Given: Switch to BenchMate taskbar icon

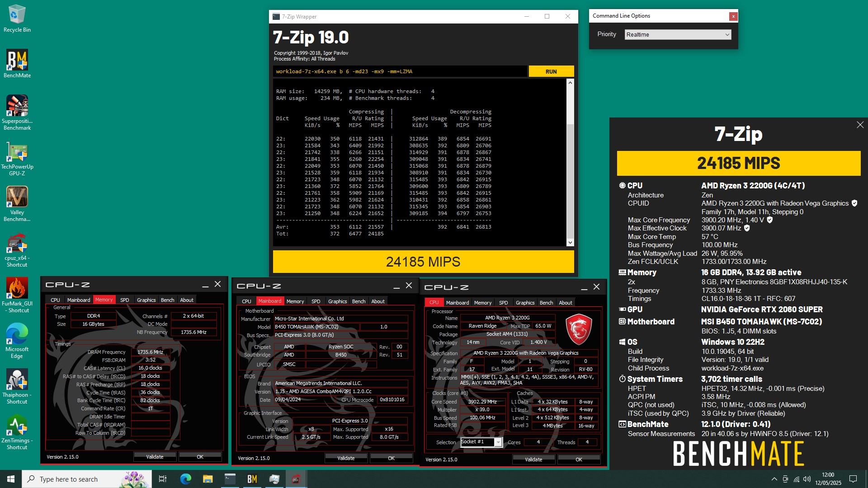Looking at the screenshot, I should [x=252, y=479].
